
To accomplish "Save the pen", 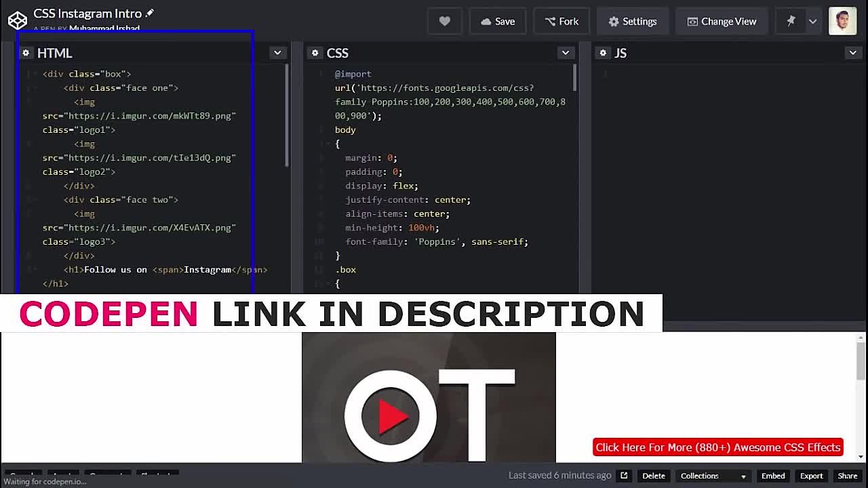I will pyautogui.click(x=498, y=21).
